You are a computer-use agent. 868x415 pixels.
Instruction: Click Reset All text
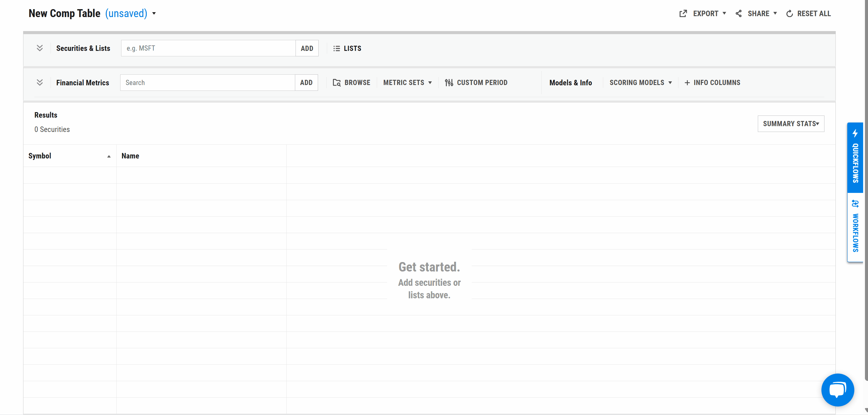[814, 14]
